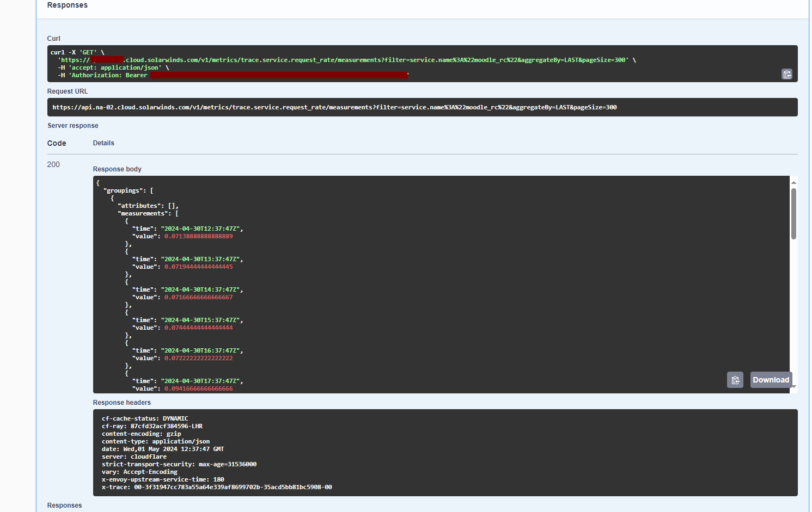Click the Authorization Bearer curl line
Viewport: 812px width, 512px height.
(233, 75)
